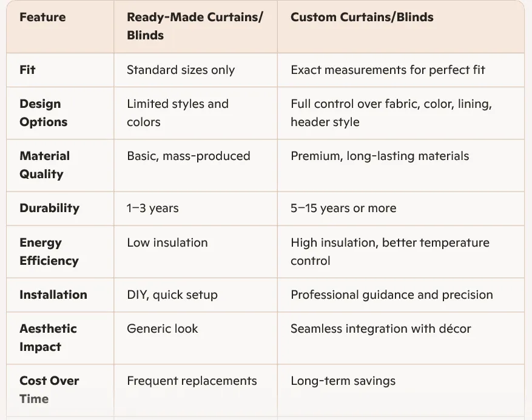Screen dimensions: 532x420
Task: Click the 'Design Options' row label
Action: tap(43, 113)
